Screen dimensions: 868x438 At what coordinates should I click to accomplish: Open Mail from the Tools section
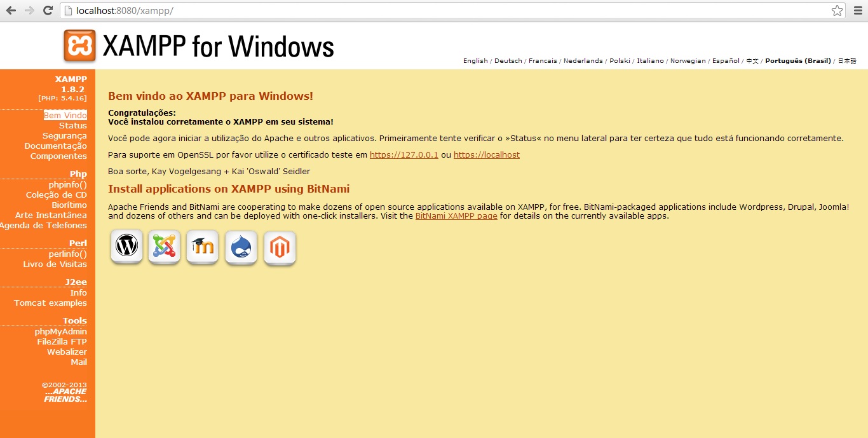[x=79, y=362]
